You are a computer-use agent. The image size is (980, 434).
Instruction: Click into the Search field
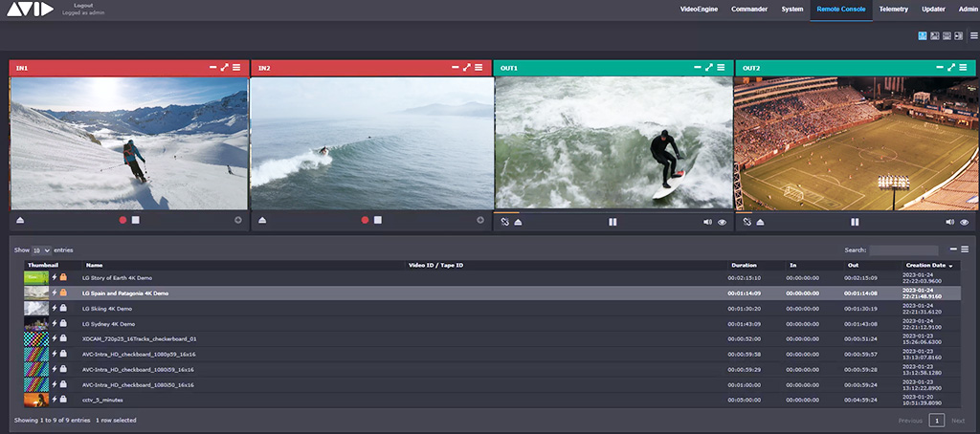(903, 250)
